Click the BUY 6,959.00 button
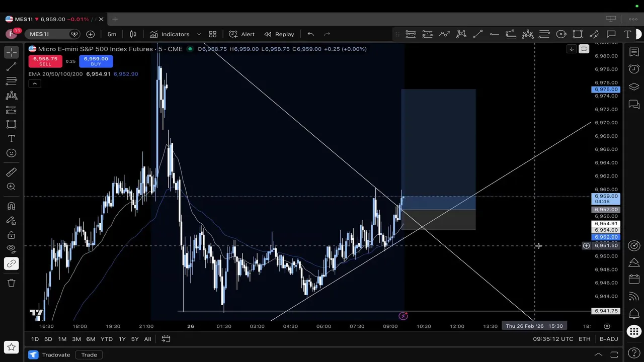This screenshot has width=644, height=362. (x=96, y=61)
